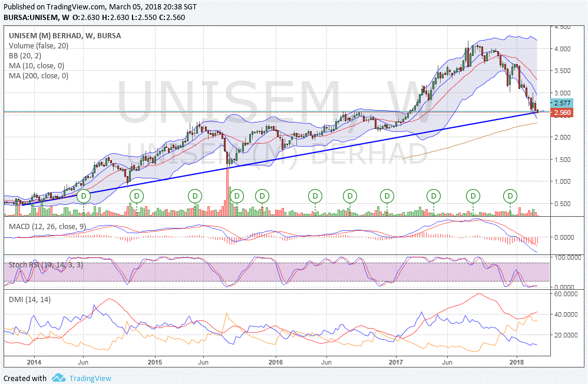Click the Stoch RSI (14, 14, 3, 3) label
The image size is (588, 384).
pos(46,265)
